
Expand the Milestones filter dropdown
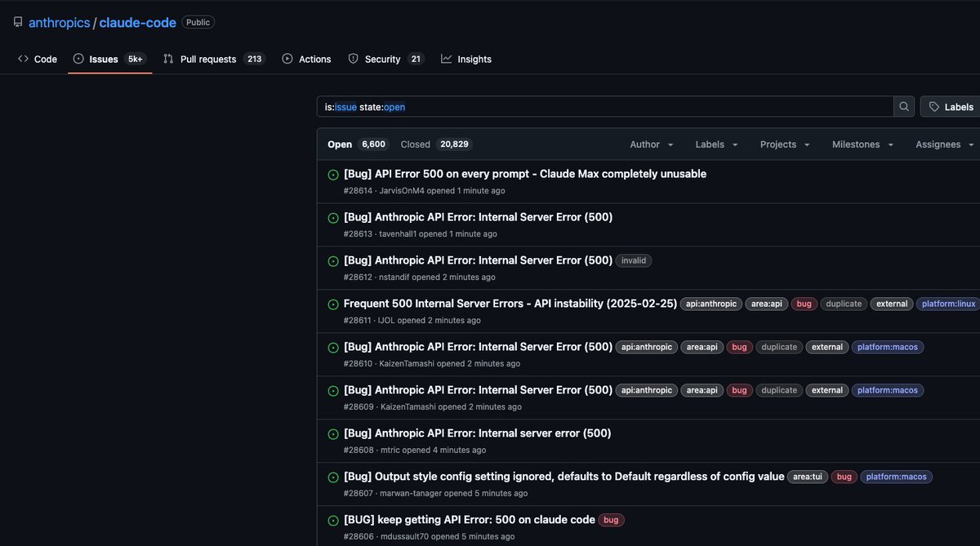863,144
